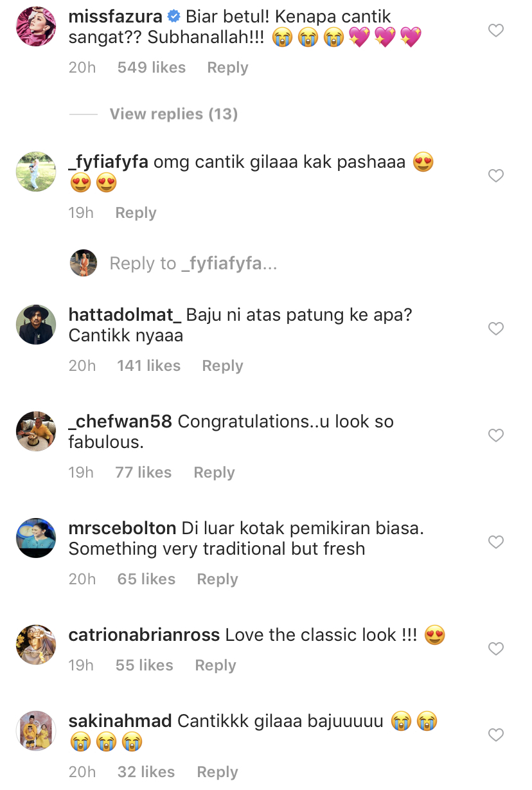
Task: Like missfazura's comment with the heart icon
Action: tap(496, 30)
